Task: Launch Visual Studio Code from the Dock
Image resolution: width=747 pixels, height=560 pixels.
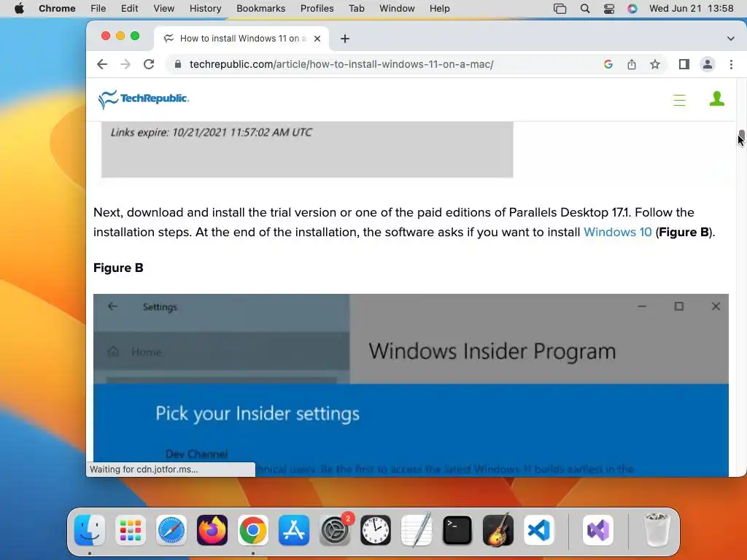Action: (539, 530)
